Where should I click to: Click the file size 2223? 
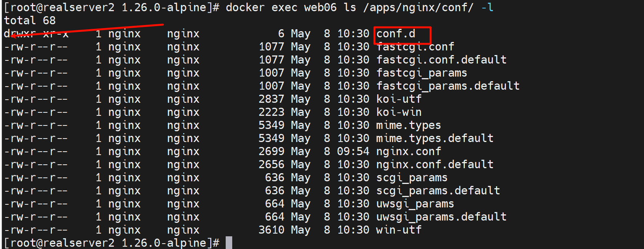coord(271,112)
